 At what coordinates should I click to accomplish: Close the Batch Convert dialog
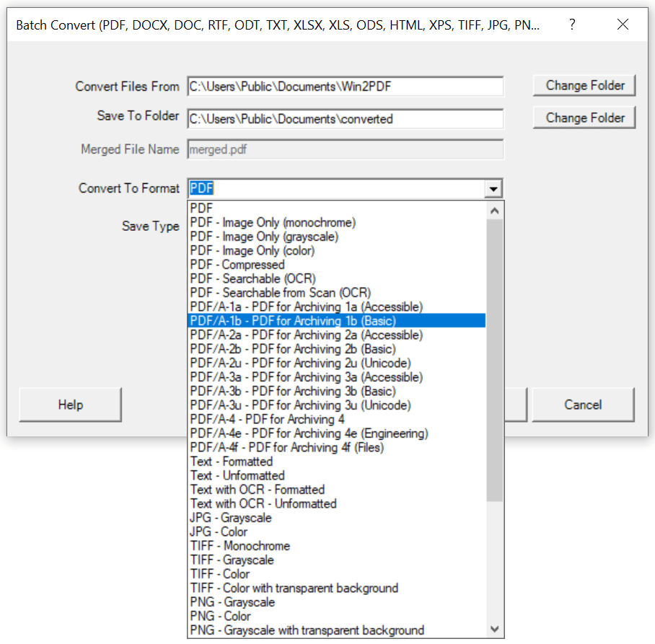623,25
